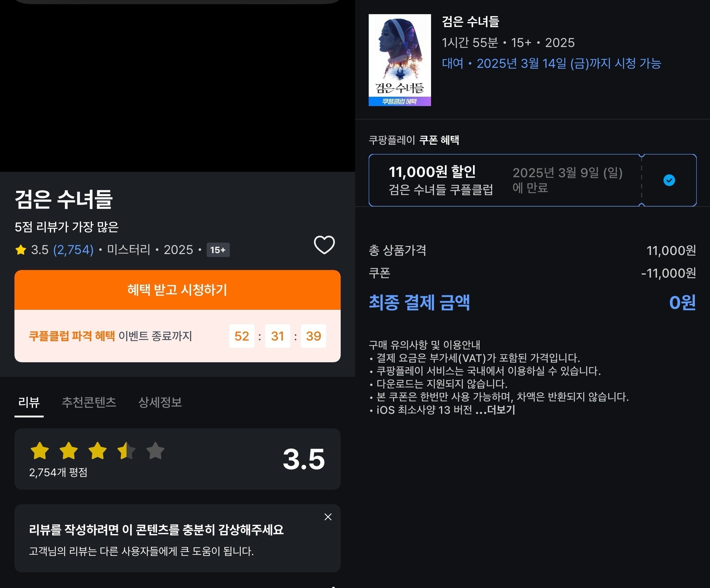Toggle the 11,000원 coupon checkmark
Screen dimensions: 710x588
point(669,180)
